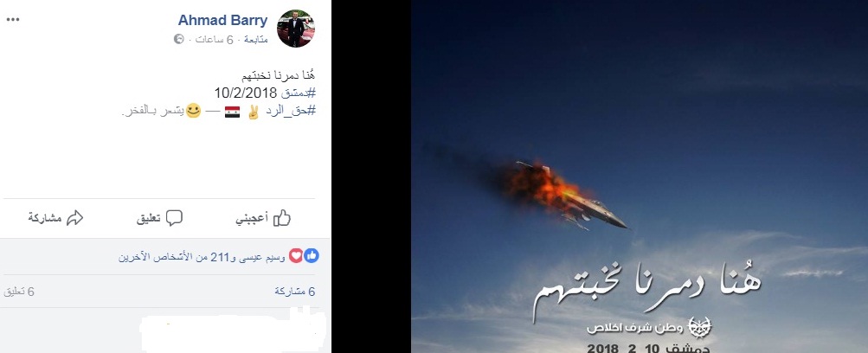This screenshot has width=868, height=353.
Task: Click the مشاركة share button label
Action: click(45, 219)
